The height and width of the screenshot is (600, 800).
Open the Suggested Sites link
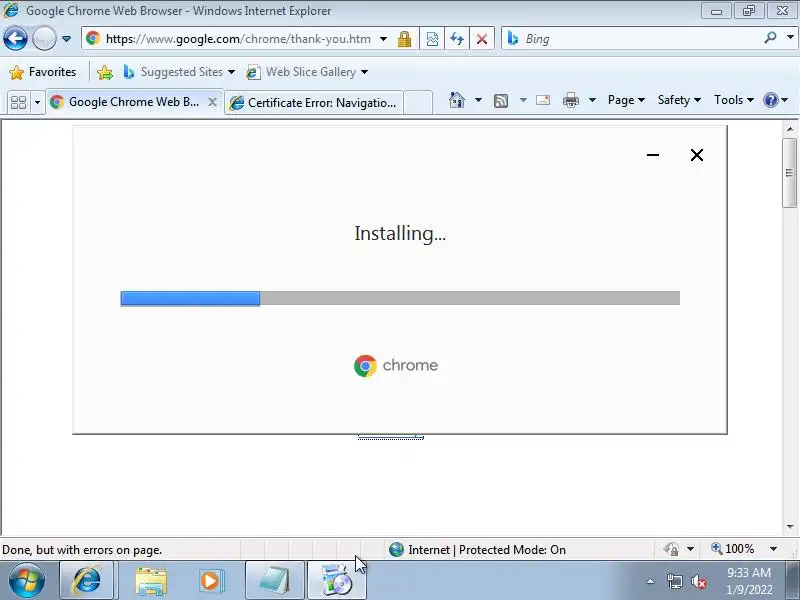[179, 72]
